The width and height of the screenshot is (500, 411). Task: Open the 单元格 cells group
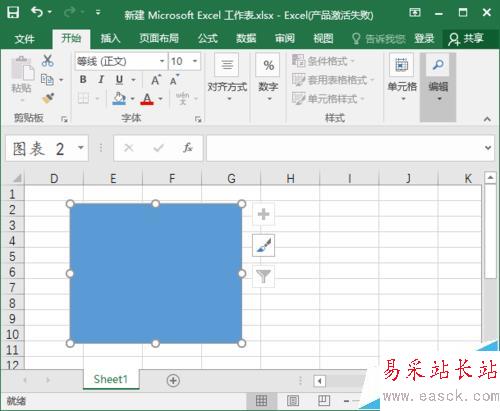coord(402,77)
